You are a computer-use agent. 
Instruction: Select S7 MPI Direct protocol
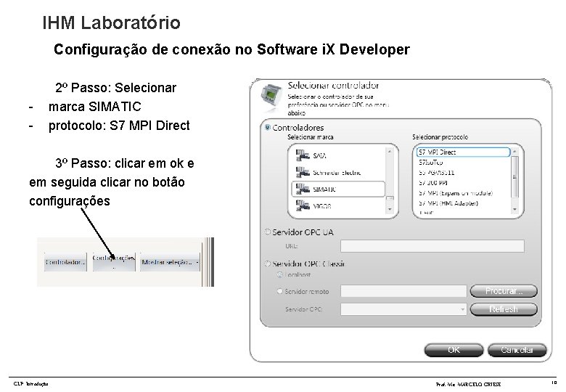[x=463, y=152]
